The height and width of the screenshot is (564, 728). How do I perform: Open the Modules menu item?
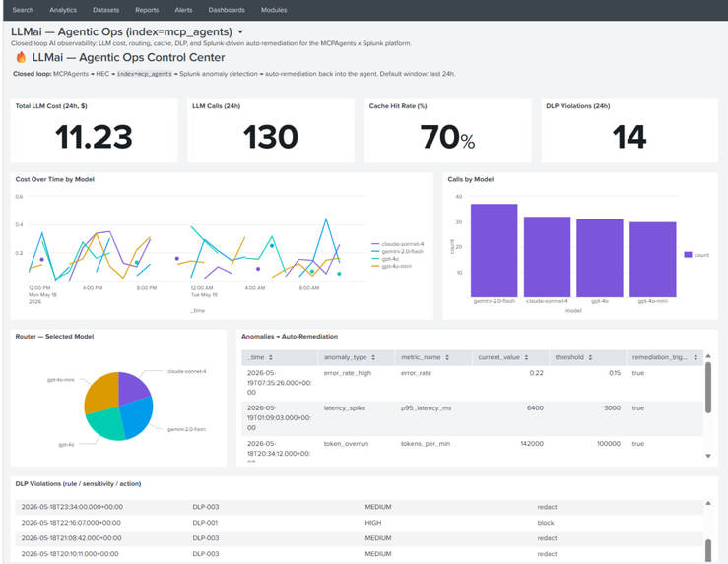coord(274,10)
